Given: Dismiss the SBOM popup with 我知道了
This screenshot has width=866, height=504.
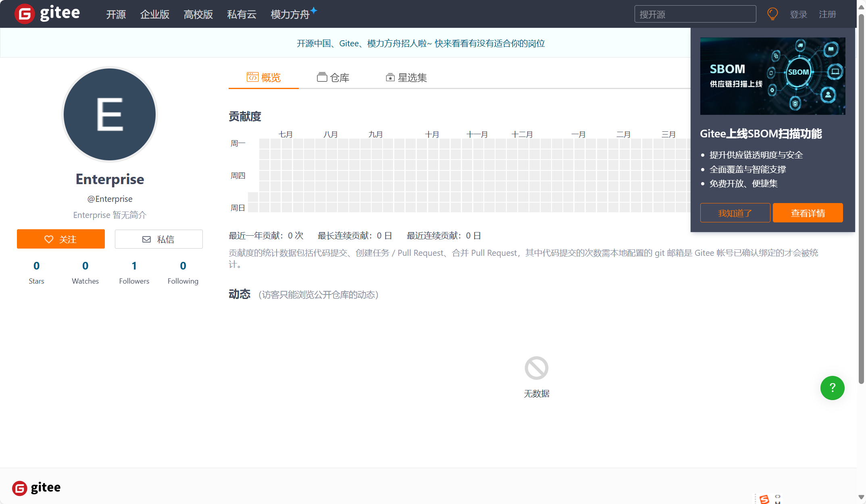Looking at the screenshot, I should (735, 213).
